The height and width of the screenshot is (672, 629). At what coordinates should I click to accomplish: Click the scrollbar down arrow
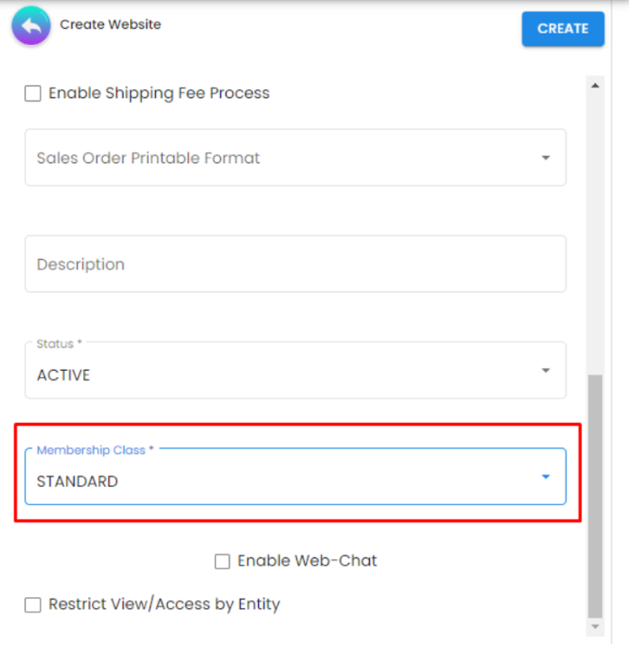tap(595, 626)
